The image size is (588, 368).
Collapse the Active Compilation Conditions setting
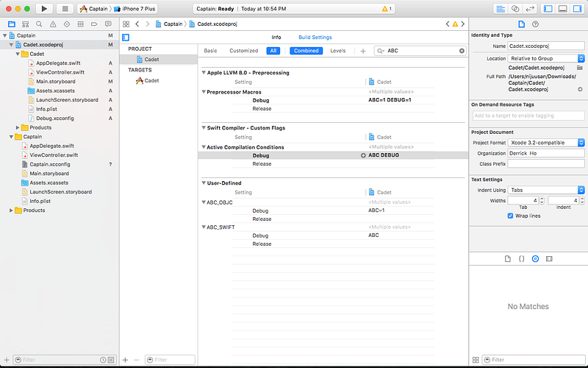pyautogui.click(x=204, y=147)
